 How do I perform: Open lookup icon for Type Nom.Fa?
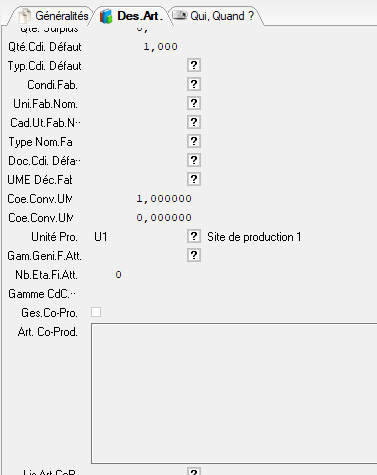click(x=194, y=141)
